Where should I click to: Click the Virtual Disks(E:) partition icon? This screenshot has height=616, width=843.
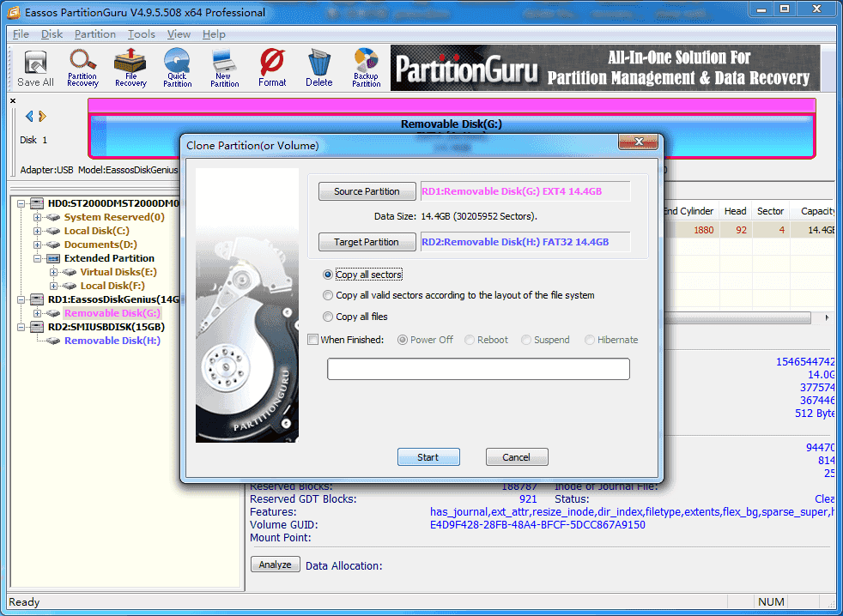point(70,272)
